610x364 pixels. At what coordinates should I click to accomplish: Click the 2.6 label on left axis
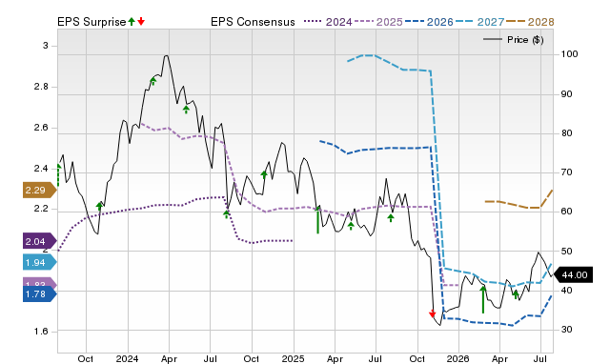pos(41,128)
